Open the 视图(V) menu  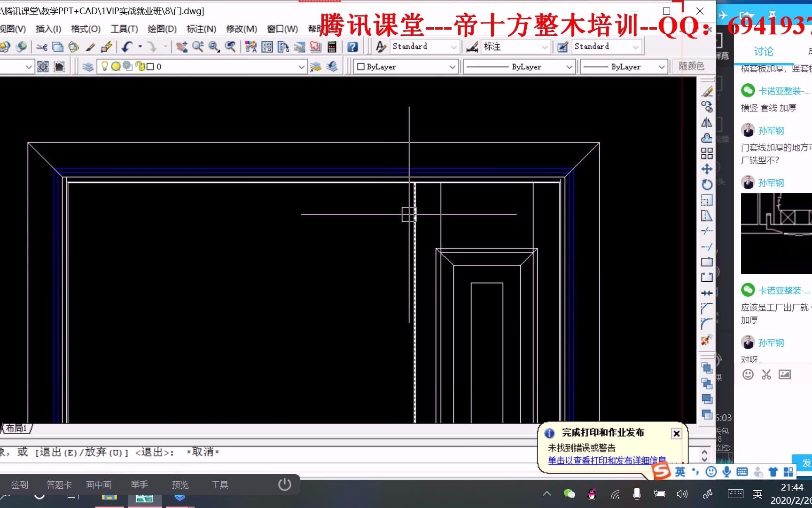pyautogui.click(x=13, y=29)
